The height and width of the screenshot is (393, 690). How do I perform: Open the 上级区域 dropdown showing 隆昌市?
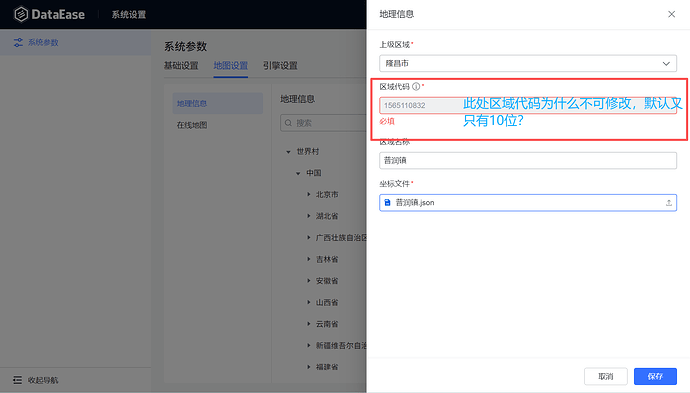[x=528, y=63]
